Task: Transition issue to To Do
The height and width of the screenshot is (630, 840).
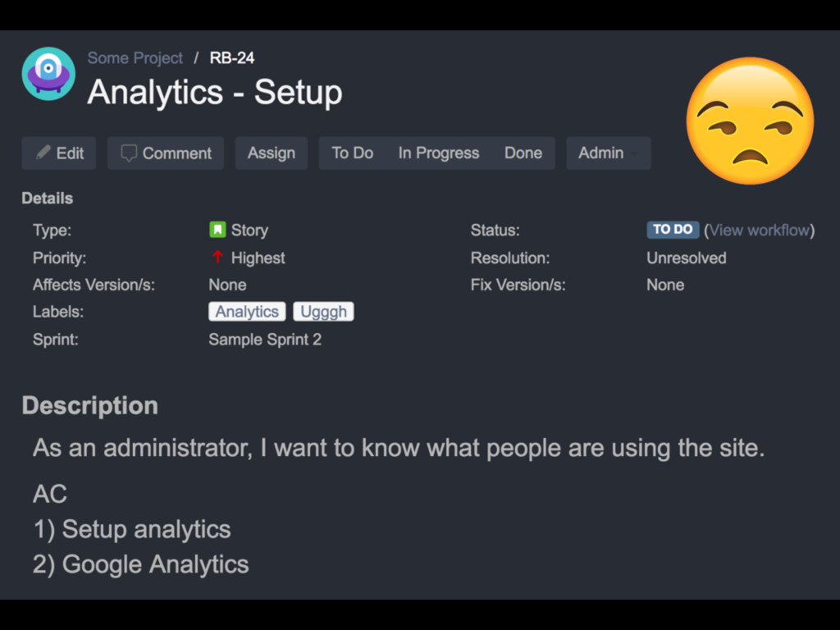Action: tap(353, 153)
